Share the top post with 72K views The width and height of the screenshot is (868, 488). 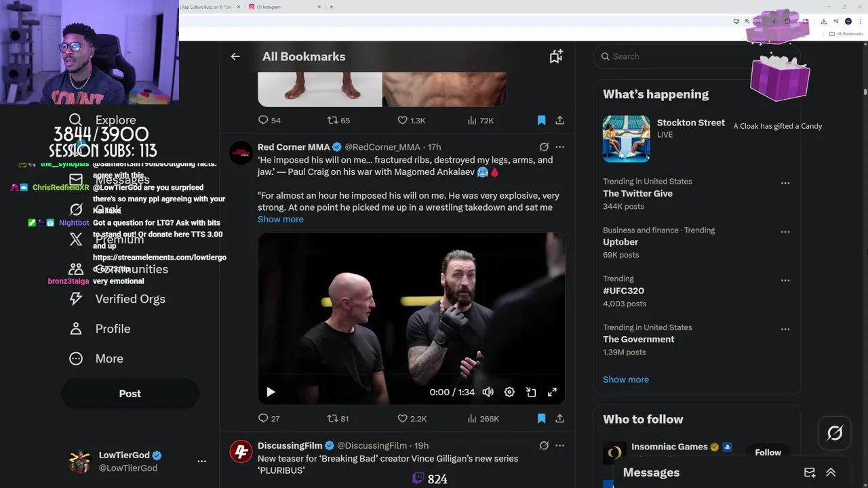[559, 120]
